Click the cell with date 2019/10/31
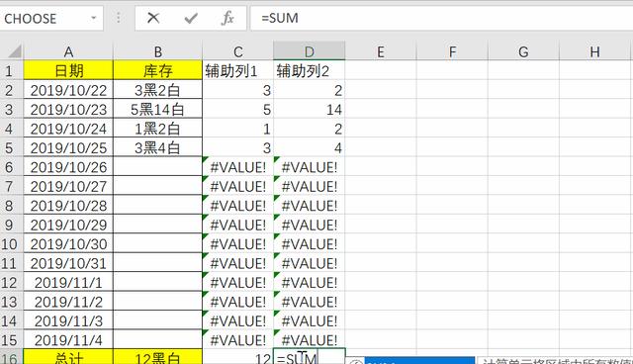Image resolution: width=633 pixels, height=364 pixels. point(68,263)
